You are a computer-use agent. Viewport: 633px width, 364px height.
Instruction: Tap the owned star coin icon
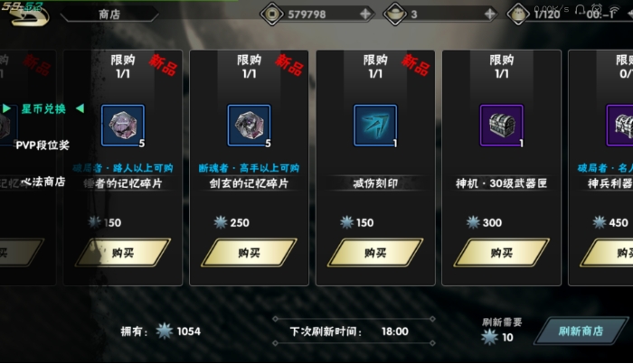(165, 331)
